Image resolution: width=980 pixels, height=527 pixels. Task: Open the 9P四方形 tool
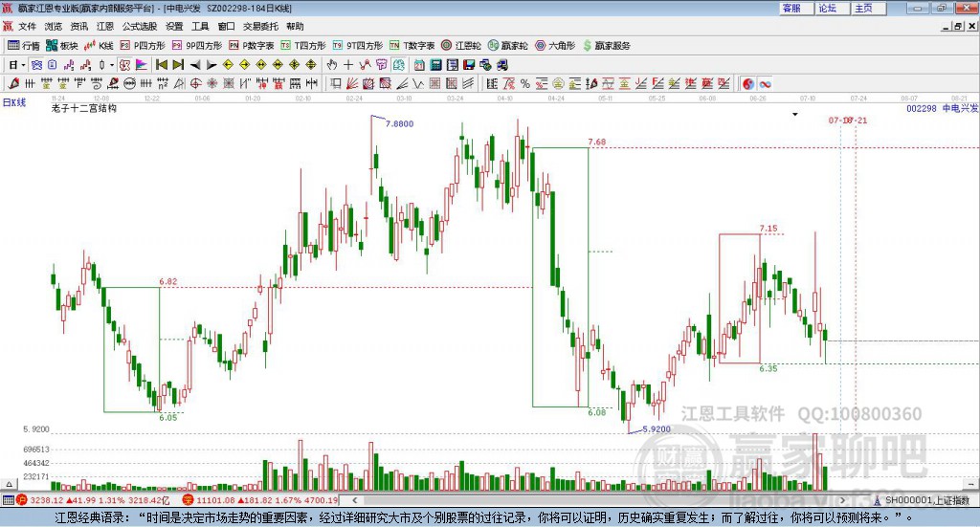pyautogui.click(x=197, y=46)
